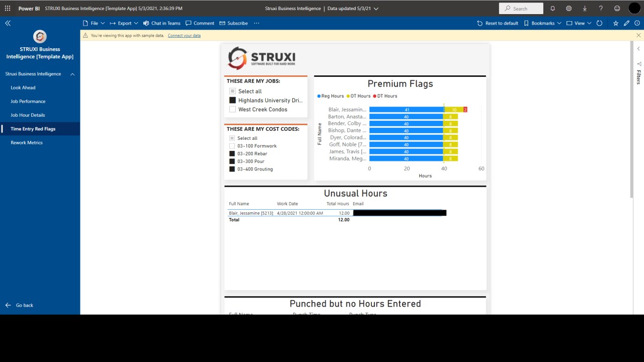Viewport: 644px width, 362px height.
Task: Sort table by Total Hours column header
Action: (x=338, y=204)
